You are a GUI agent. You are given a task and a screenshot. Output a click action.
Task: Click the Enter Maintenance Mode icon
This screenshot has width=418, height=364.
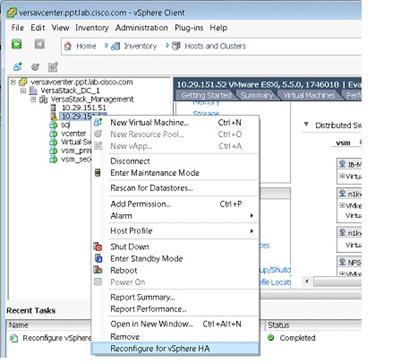[98, 173]
